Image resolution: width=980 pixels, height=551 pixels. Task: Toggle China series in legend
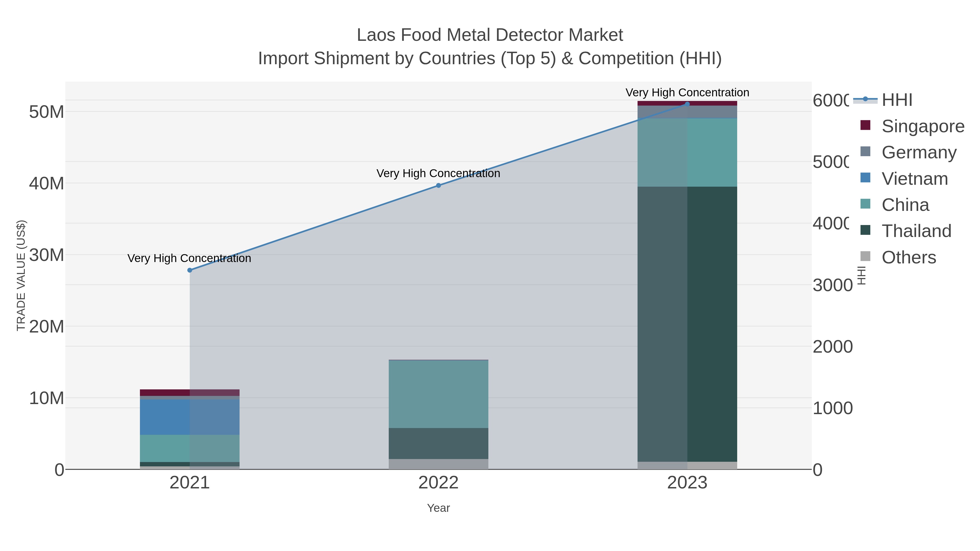point(895,205)
